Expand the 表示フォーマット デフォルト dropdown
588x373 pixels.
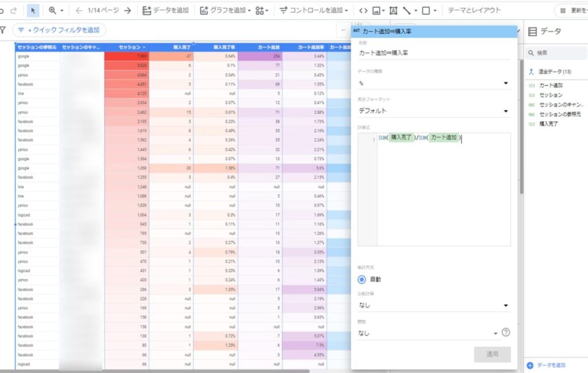click(434, 111)
